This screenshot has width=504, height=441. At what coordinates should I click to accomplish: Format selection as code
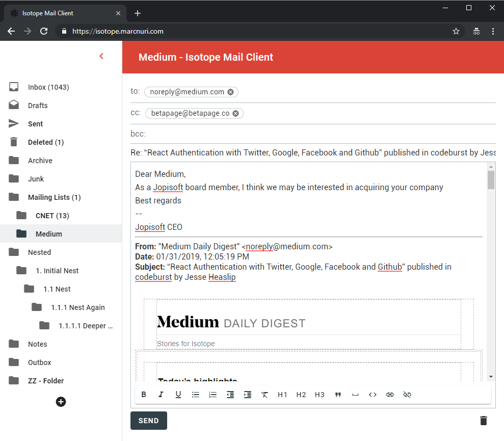click(x=373, y=395)
